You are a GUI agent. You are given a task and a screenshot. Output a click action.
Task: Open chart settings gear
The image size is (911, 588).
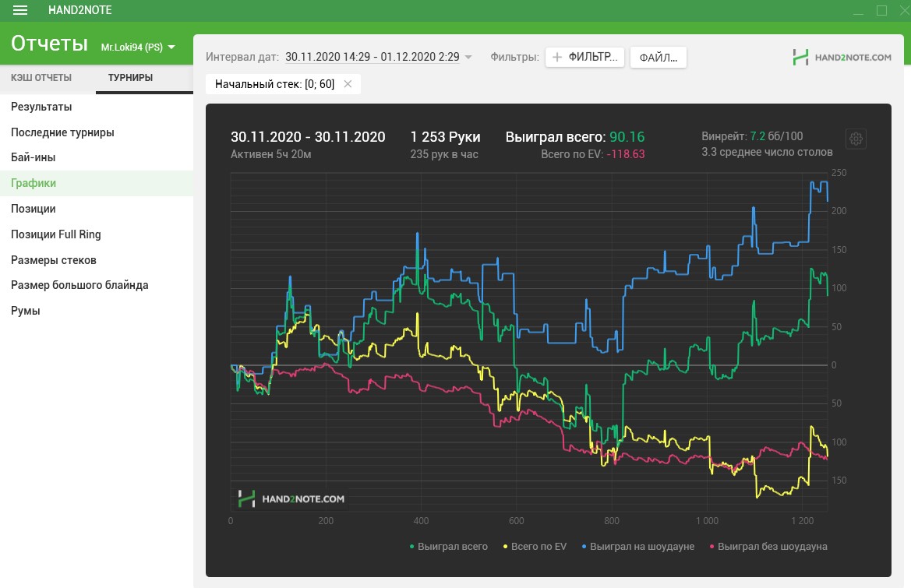coord(856,139)
